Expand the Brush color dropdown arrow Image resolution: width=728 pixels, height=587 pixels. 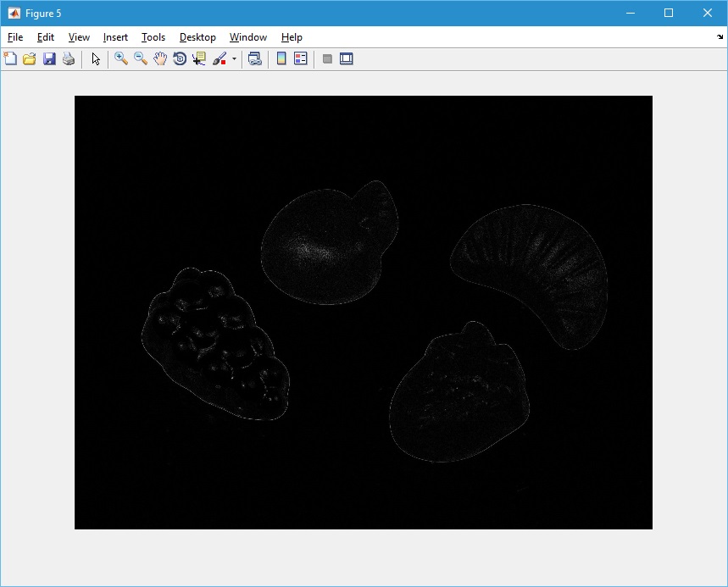coord(234,58)
